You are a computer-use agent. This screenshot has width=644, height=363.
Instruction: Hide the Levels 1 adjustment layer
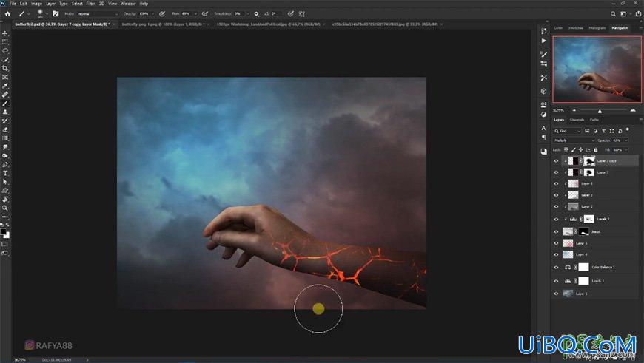[556, 281]
